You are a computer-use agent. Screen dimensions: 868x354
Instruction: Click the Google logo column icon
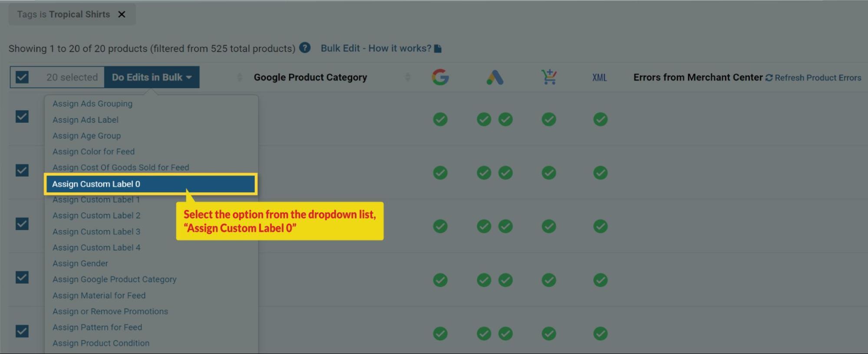tap(440, 77)
